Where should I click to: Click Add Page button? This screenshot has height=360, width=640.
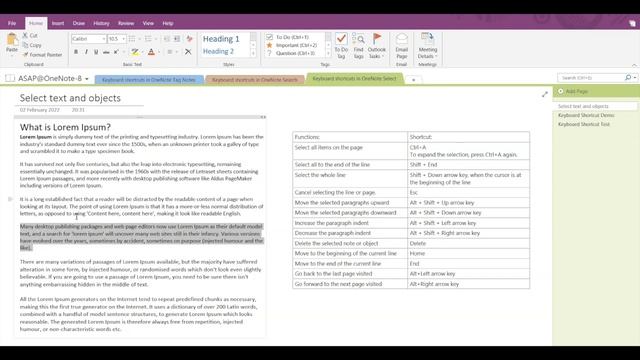pyautogui.click(x=573, y=91)
